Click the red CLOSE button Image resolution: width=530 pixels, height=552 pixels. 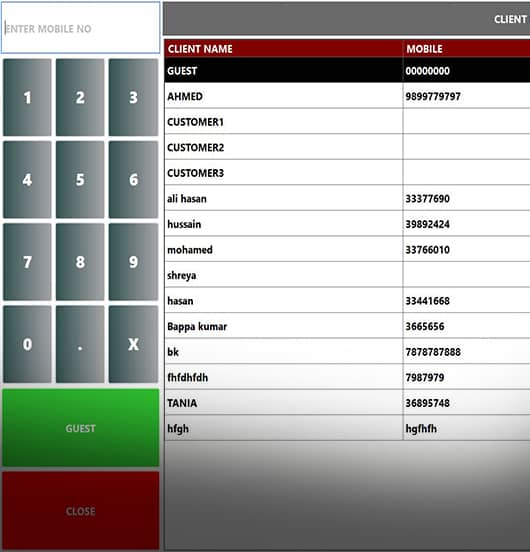point(81,511)
